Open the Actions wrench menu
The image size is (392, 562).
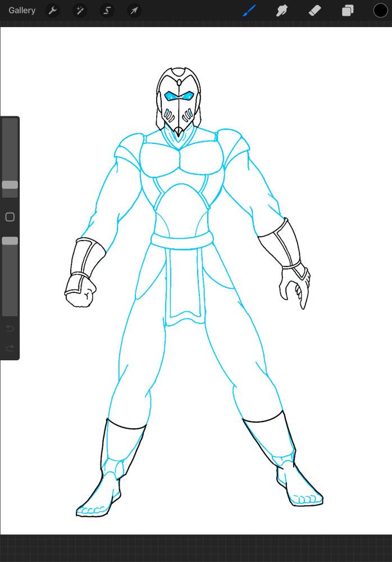pyautogui.click(x=53, y=10)
